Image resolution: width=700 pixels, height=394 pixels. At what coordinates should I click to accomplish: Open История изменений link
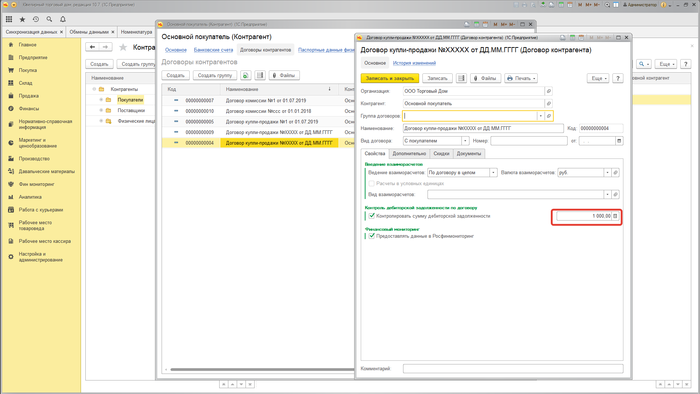pyautogui.click(x=414, y=63)
